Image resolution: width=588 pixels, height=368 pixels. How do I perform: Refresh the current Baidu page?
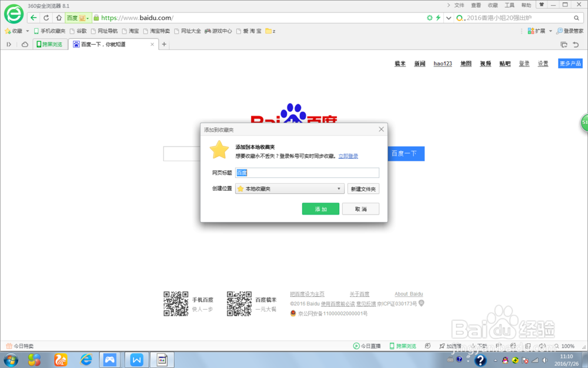tap(46, 18)
